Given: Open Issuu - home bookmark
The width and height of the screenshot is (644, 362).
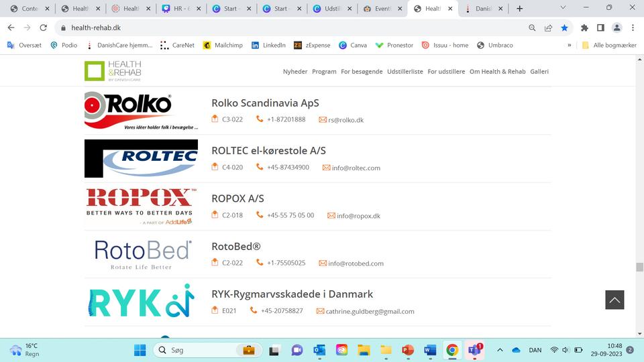Looking at the screenshot, I should pos(445,45).
